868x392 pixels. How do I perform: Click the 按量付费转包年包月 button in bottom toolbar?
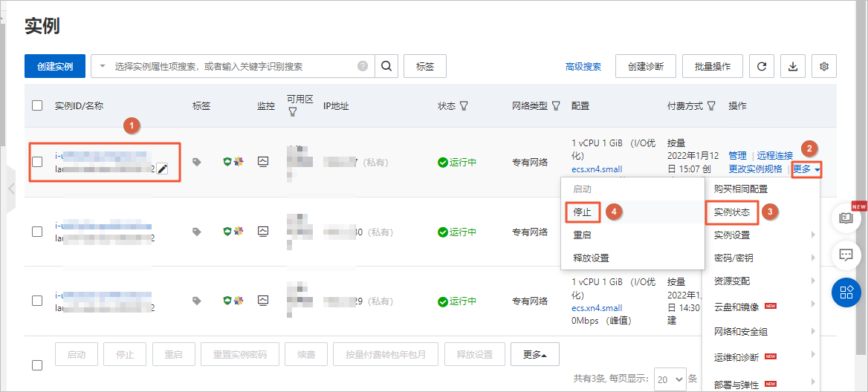tap(386, 354)
